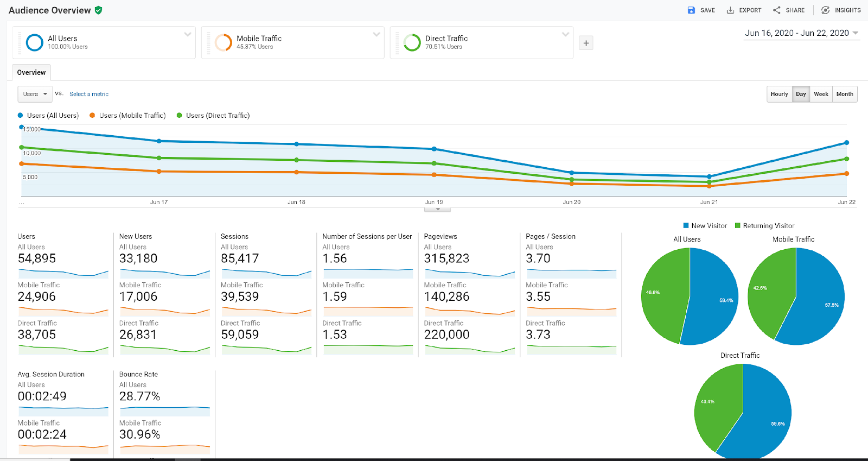Image resolution: width=868 pixels, height=461 pixels.
Task: Select the Overview tab
Action: point(31,73)
